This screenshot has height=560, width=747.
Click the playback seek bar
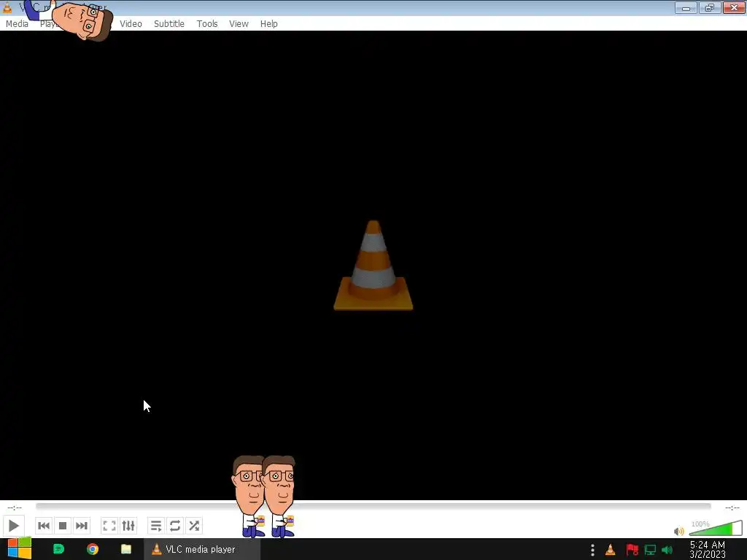click(373, 506)
